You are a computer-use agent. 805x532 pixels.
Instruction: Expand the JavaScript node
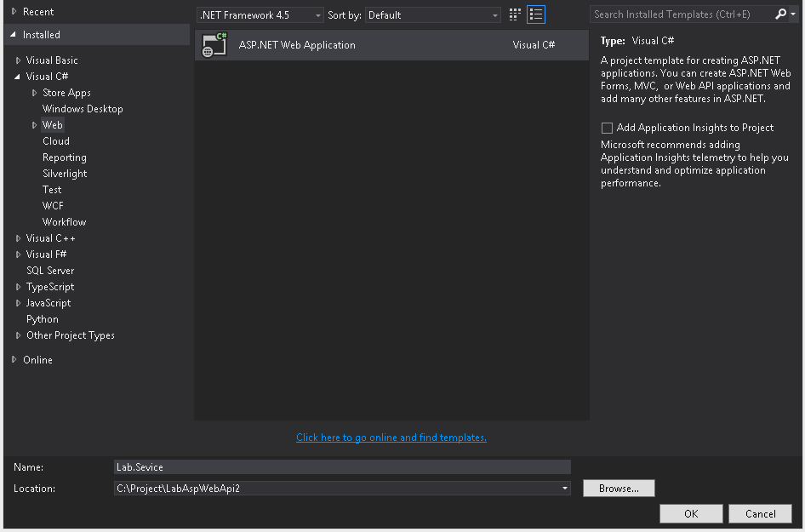click(x=18, y=303)
